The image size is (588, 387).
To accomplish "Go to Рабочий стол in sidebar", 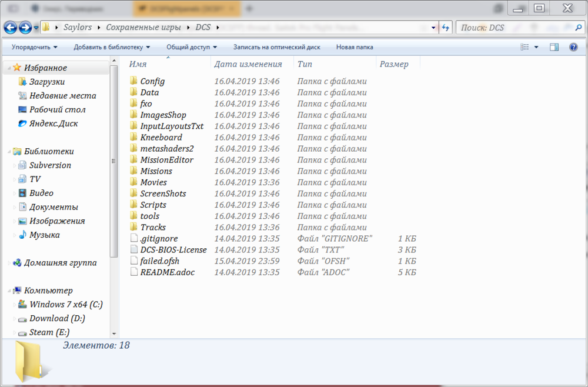I will point(52,109).
